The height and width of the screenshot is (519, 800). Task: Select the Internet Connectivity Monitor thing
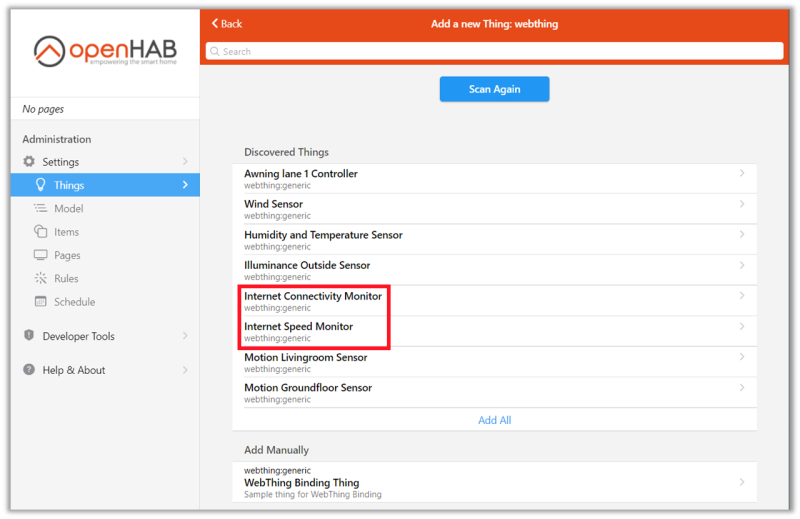[313, 301]
